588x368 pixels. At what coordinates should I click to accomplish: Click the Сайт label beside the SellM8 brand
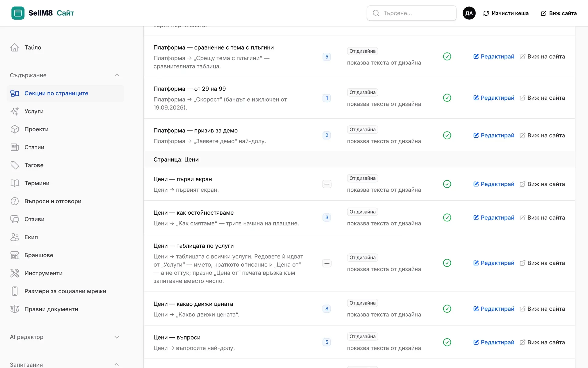(x=66, y=13)
